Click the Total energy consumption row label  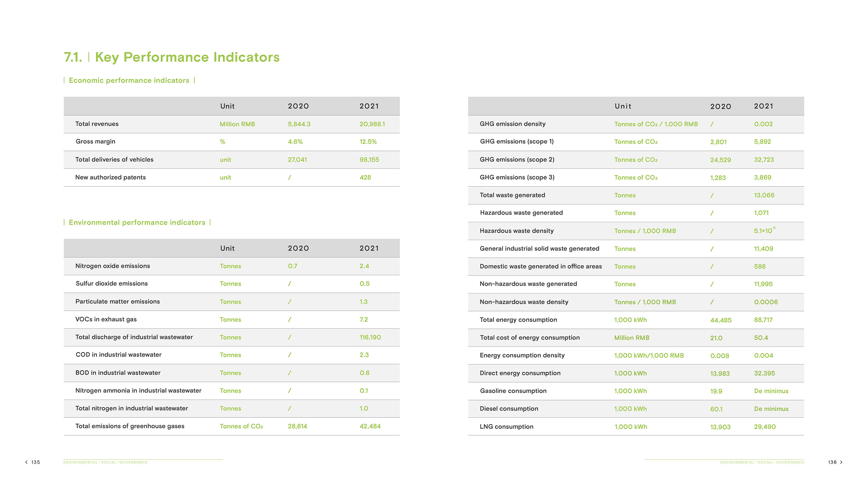[x=518, y=320]
